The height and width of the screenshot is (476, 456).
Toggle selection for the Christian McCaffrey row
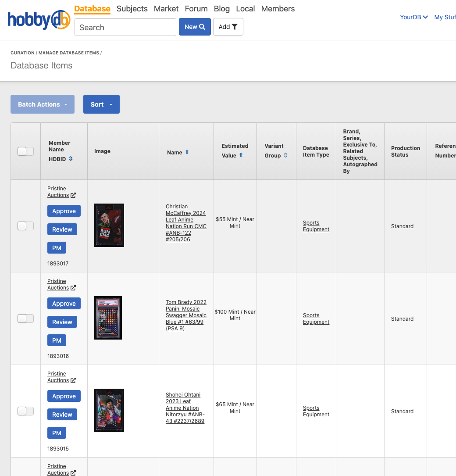pos(25,226)
